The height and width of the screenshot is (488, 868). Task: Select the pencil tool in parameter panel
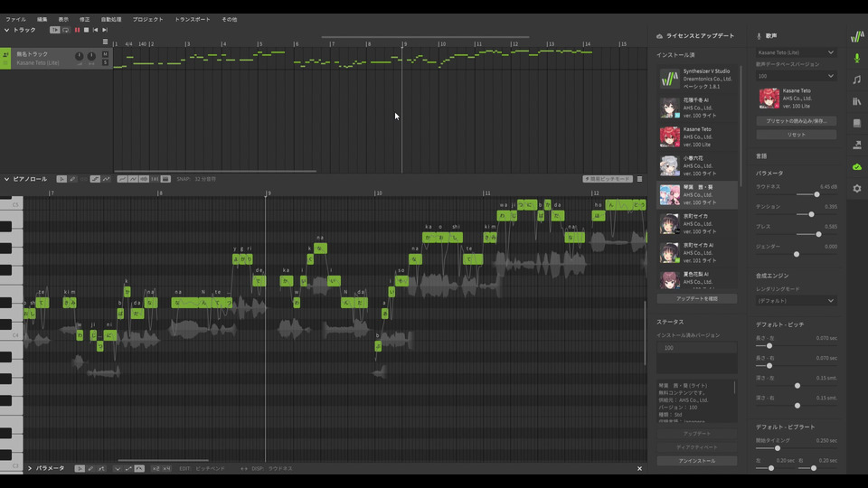tap(90, 469)
